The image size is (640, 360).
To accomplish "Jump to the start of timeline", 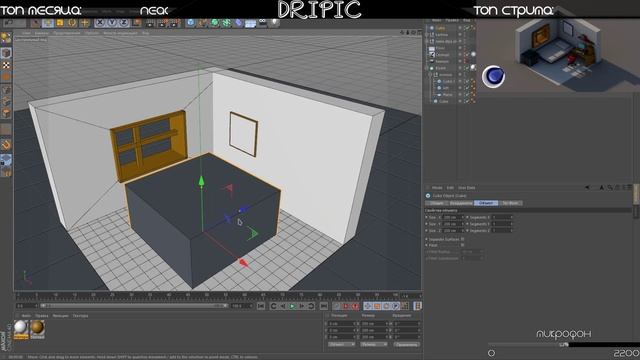I will coord(261,306).
